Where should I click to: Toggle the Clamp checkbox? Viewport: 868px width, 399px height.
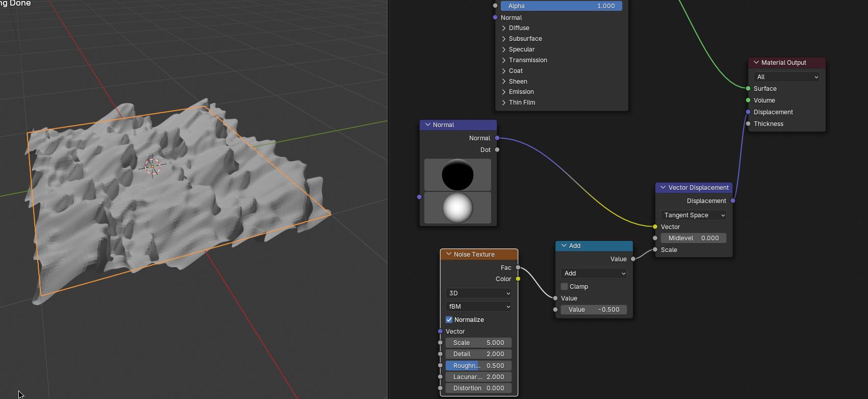pyautogui.click(x=564, y=287)
